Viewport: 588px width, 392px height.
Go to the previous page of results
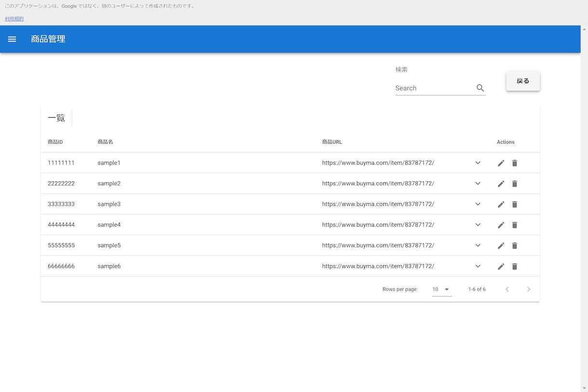click(507, 289)
